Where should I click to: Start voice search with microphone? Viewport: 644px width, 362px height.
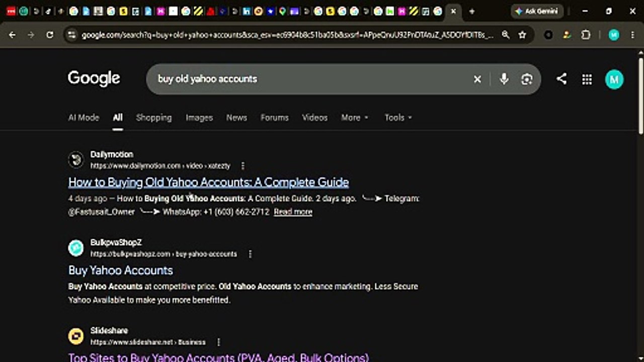504,79
